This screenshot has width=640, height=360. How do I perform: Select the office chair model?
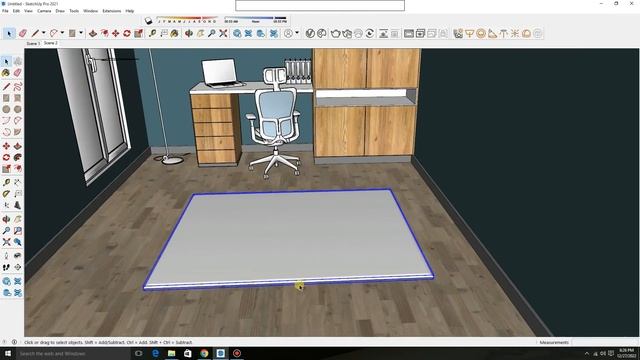(275, 123)
